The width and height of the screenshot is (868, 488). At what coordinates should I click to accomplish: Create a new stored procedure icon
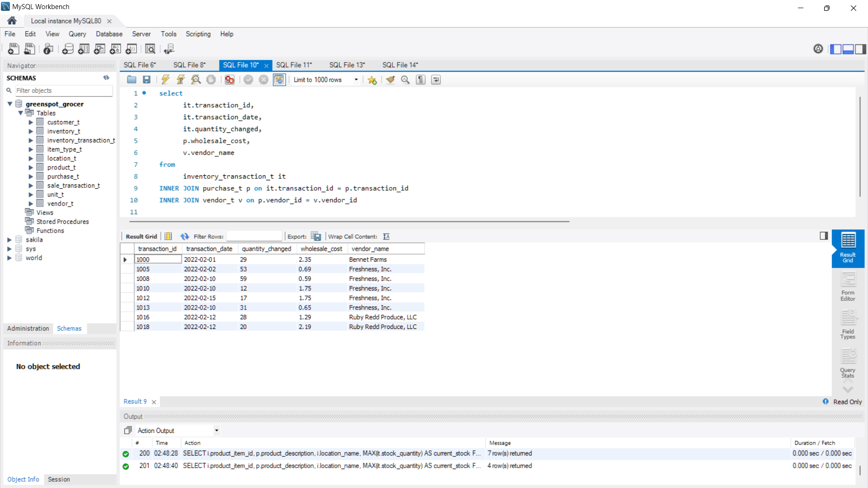pos(115,49)
